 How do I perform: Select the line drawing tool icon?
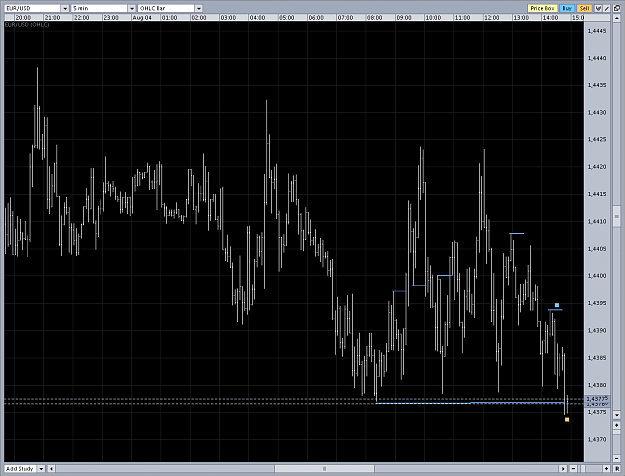[x=606, y=8]
